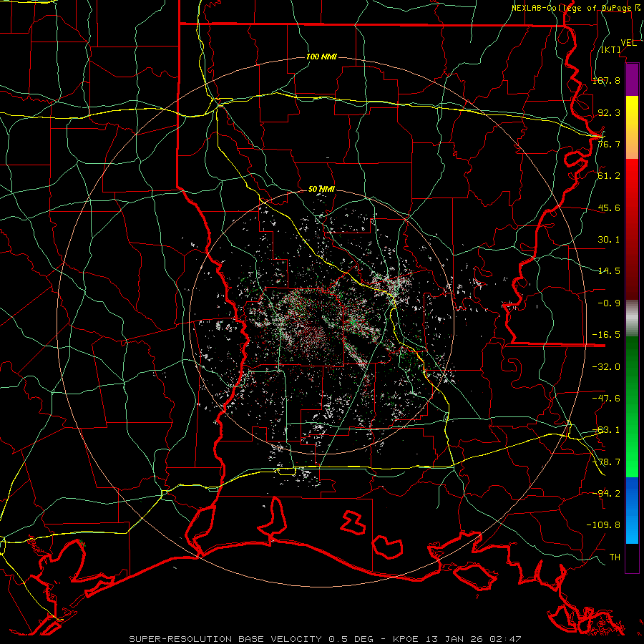Click the purple segment of velocity color bar
The height and width of the screenshot is (644, 644).
point(632,79)
